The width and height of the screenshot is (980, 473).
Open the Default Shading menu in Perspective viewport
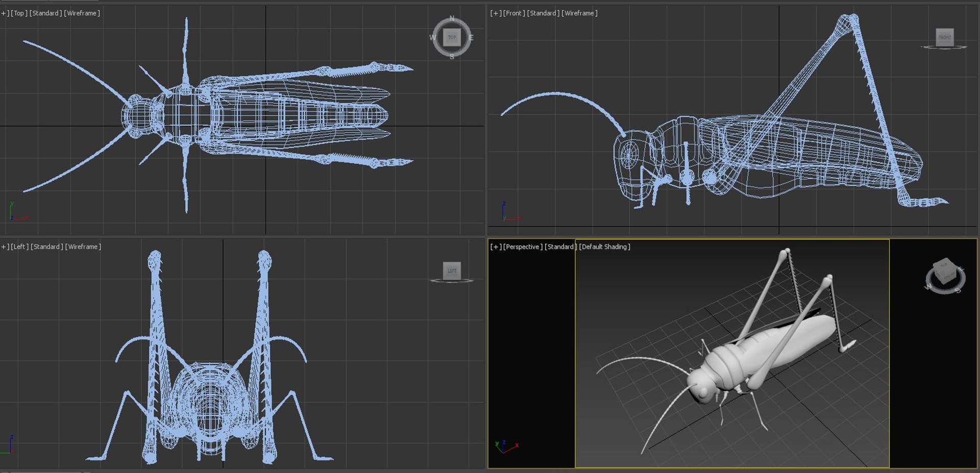click(x=605, y=247)
